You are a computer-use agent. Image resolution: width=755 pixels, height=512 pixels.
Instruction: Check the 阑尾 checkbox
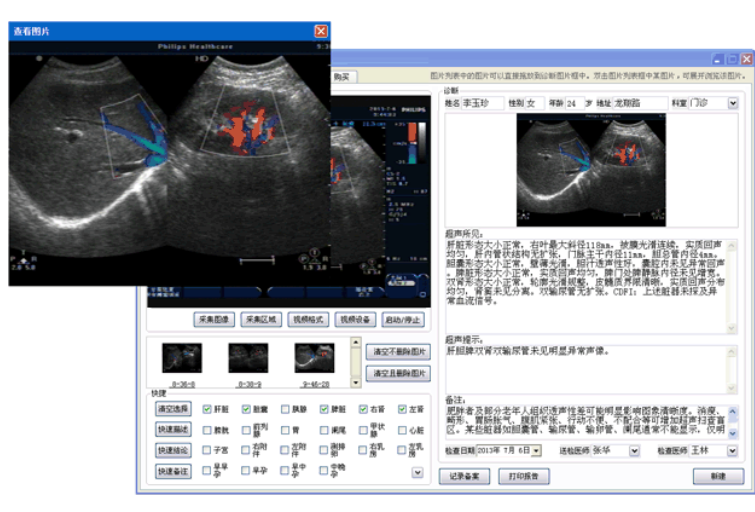tap(324, 430)
